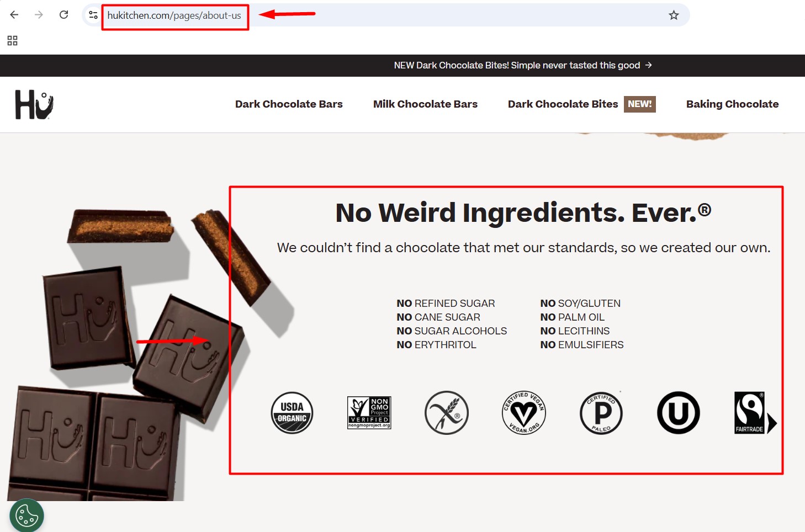This screenshot has width=805, height=532.
Task: Click the gluten-free certification badge
Action: coord(447,413)
